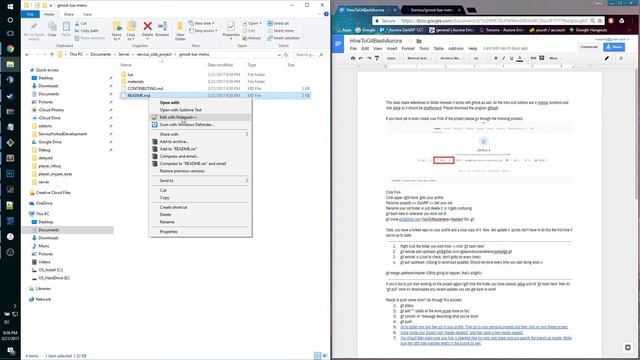Toggle underline in Google Docs toolbar

tap(511, 58)
